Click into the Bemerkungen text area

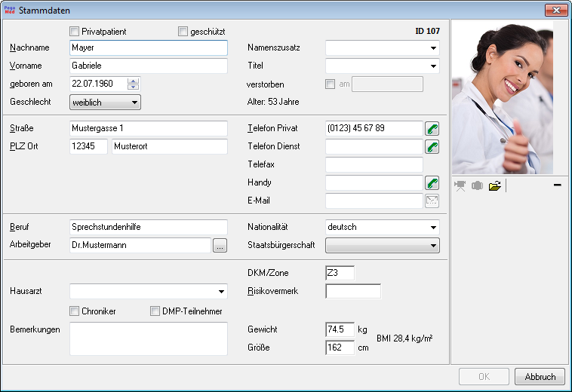click(x=148, y=338)
